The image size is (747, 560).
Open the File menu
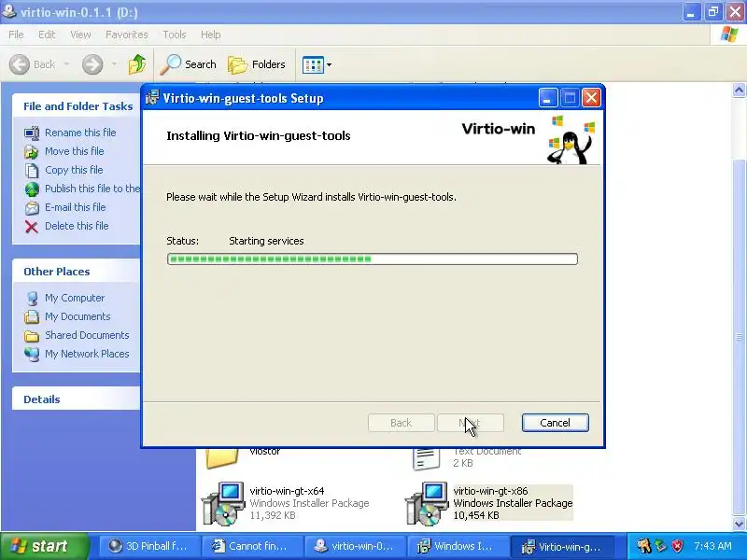pos(16,35)
